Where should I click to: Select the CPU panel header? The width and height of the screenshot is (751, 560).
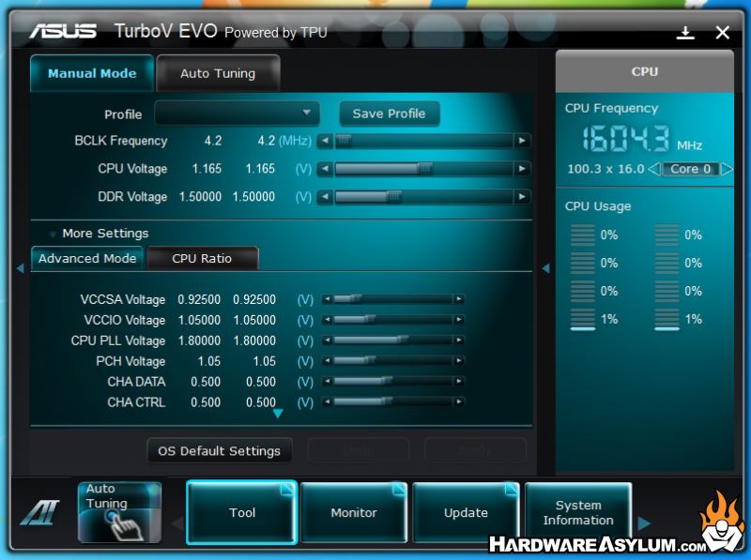point(644,72)
